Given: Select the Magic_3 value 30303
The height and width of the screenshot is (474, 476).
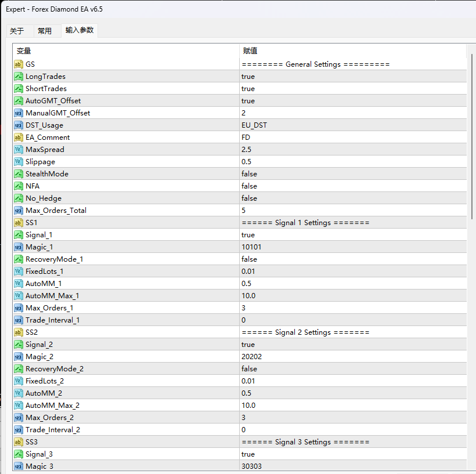Looking at the screenshot, I should point(251,466).
